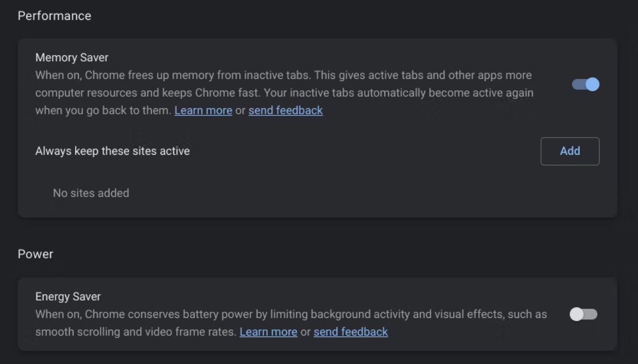Open Learn more link under Memory Saver
Image resolution: width=638 pixels, height=364 pixels.
pos(203,111)
